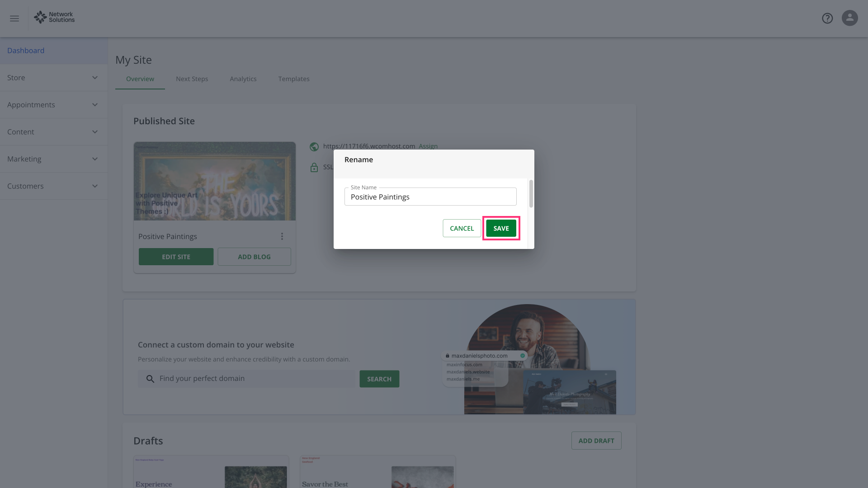Screen dimensions: 868x488
Task: Expand the Customers sidebar section
Action: point(53,186)
